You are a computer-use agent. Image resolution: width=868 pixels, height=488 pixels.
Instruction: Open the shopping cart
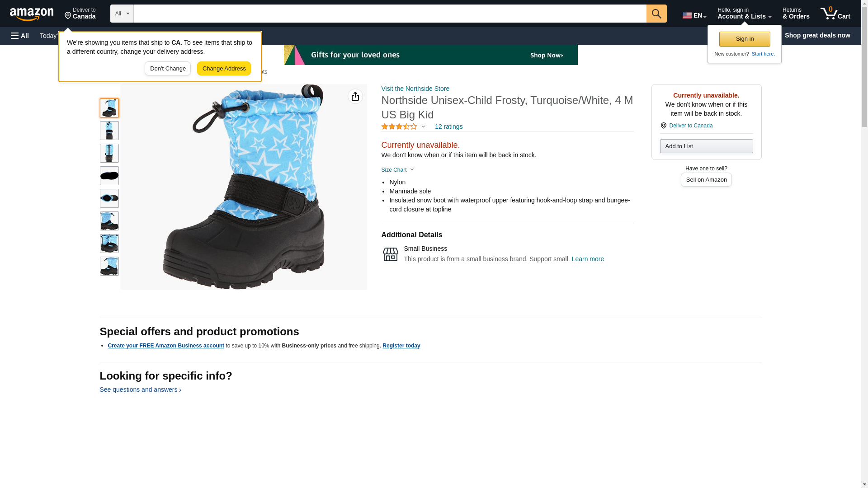pos(835,14)
